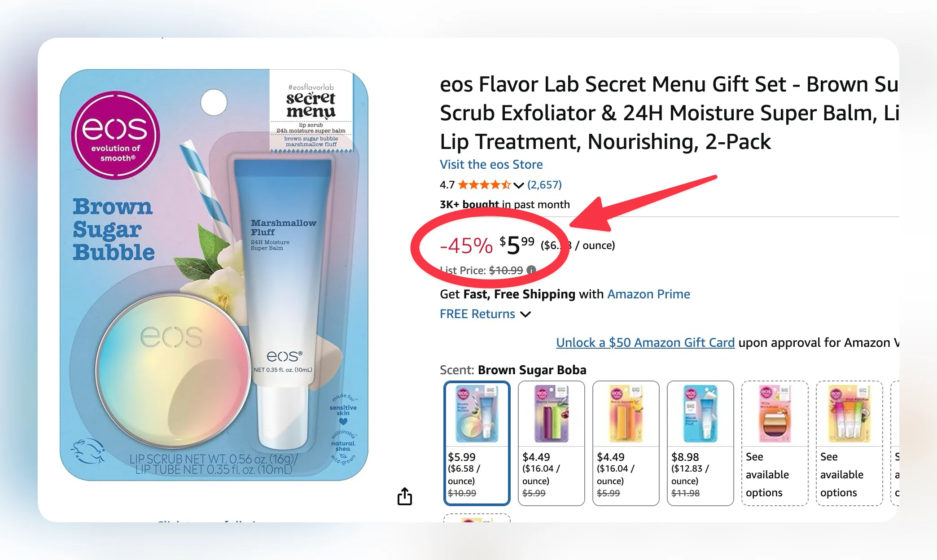Click the FREE Returns text link
This screenshot has height=560, width=937.
click(477, 314)
